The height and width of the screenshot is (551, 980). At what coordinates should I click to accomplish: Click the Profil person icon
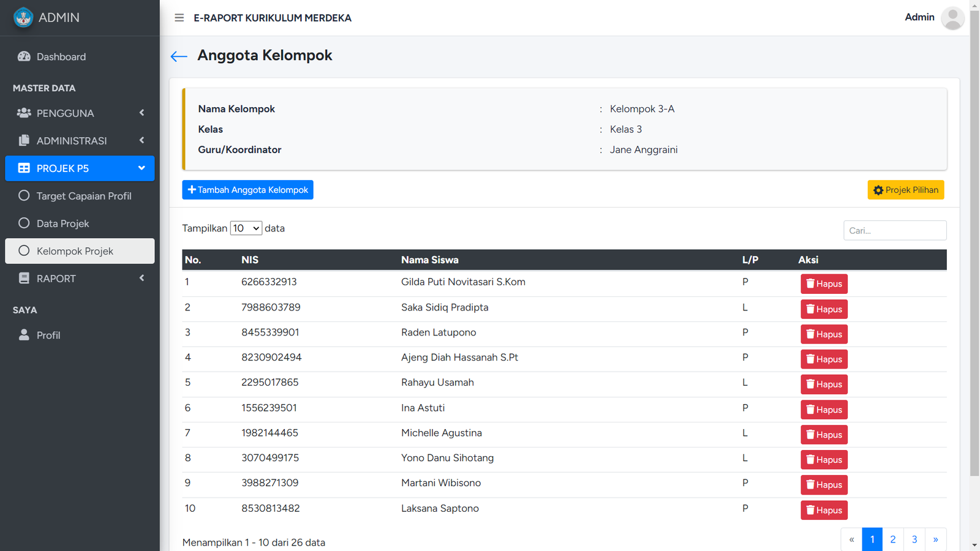click(24, 335)
